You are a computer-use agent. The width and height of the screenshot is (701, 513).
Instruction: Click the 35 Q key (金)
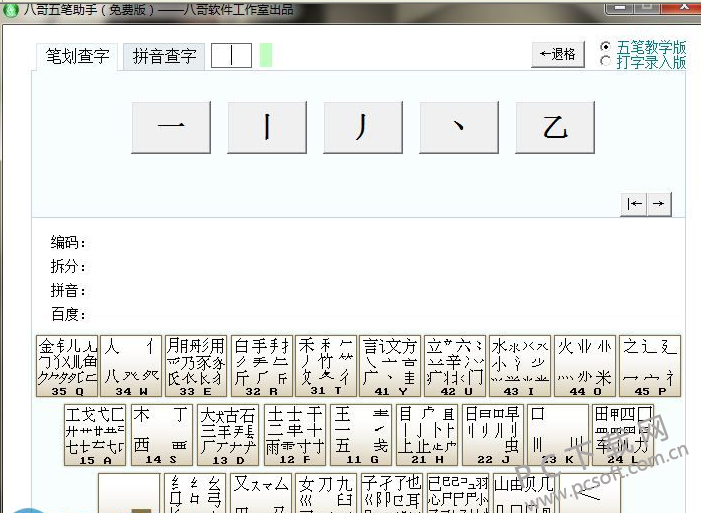[67, 366]
